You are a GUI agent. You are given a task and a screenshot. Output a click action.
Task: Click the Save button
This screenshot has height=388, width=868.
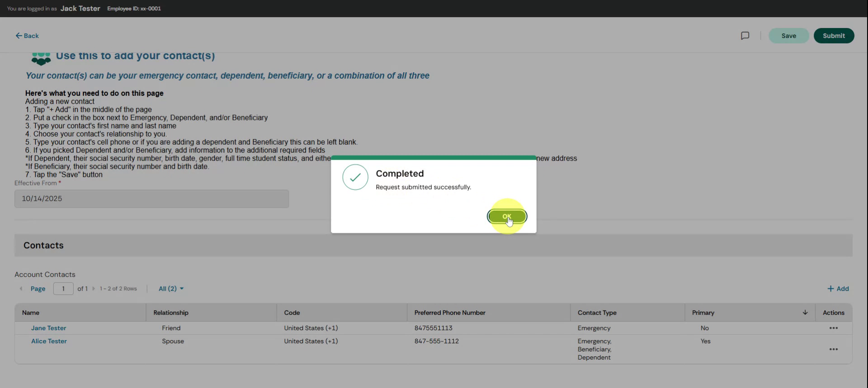pyautogui.click(x=788, y=36)
